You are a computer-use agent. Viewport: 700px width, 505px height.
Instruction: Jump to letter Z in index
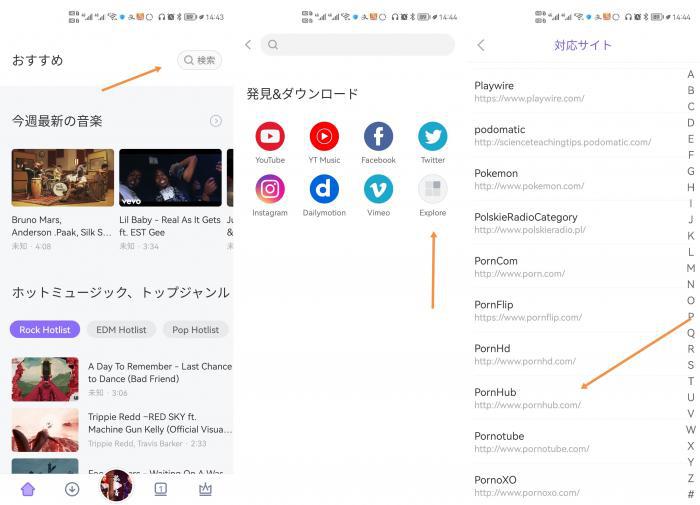point(691,478)
